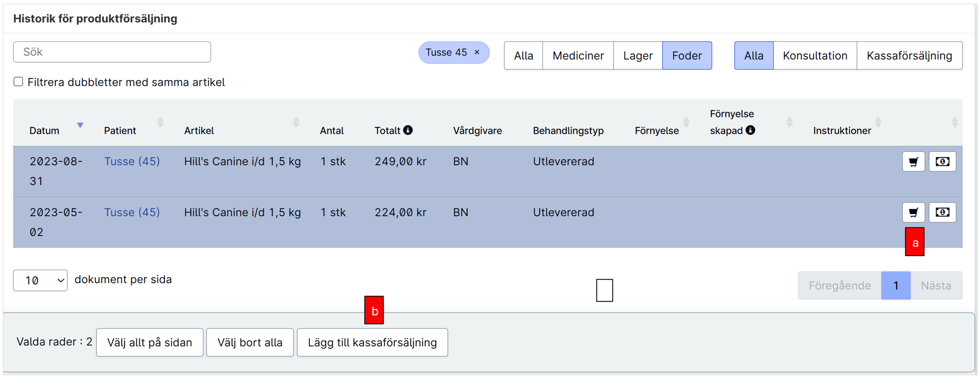This screenshot has height=378, width=980.
Task: Click the 224,00 kr total cell
Action: (x=400, y=212)
